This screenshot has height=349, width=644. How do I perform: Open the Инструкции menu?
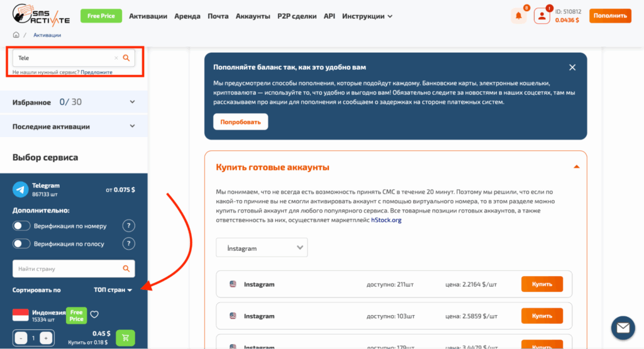coord(367,16)
